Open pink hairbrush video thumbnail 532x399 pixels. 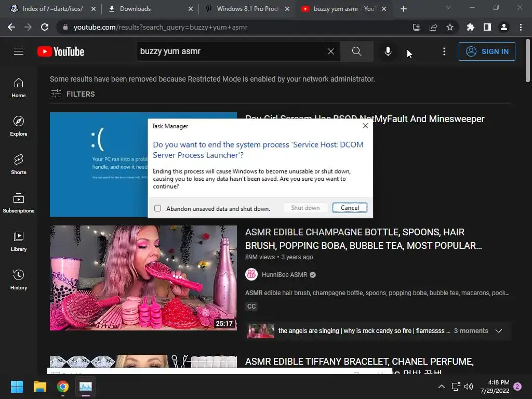point(143,278)
